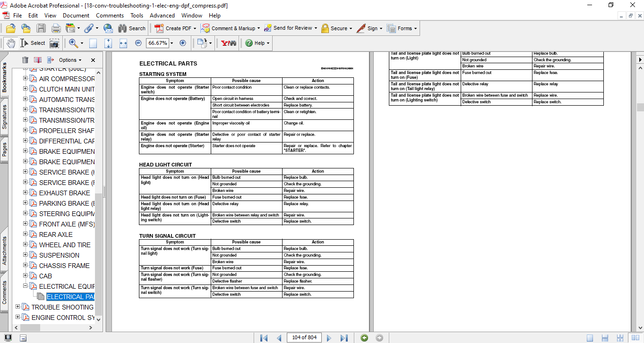Delete bookmark with trash icon
The width and height of the screenshot is (644, 343).
[25, 60]
